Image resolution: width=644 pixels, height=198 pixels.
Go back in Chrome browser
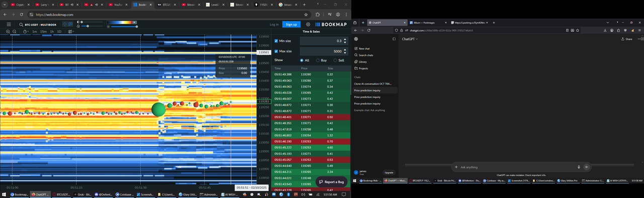(5, 15)
